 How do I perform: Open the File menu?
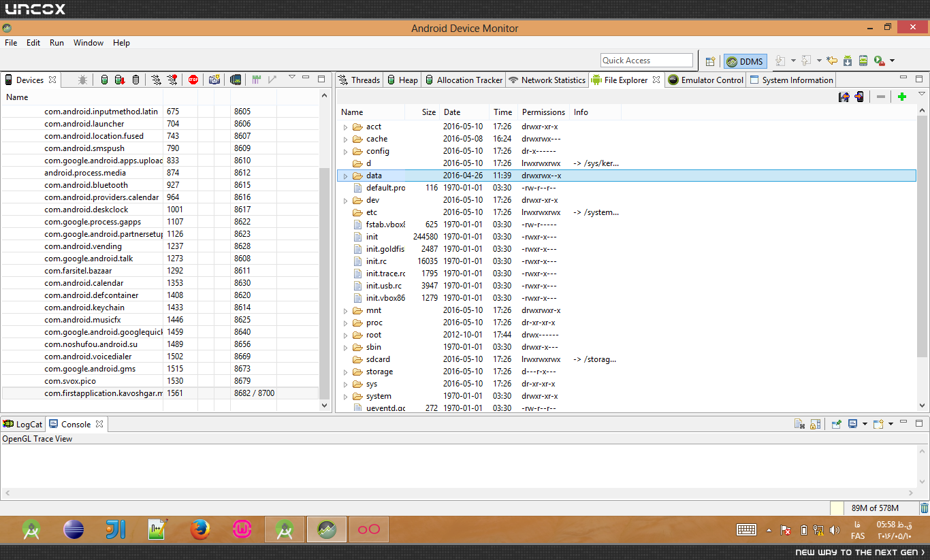(x=11, y=42)
